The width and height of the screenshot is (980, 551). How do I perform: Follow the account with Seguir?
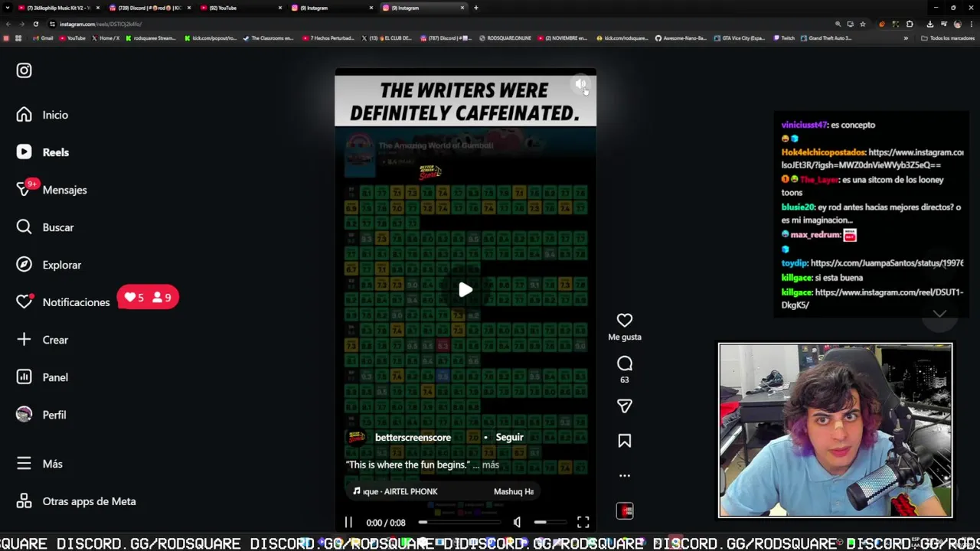coord(509,438)
